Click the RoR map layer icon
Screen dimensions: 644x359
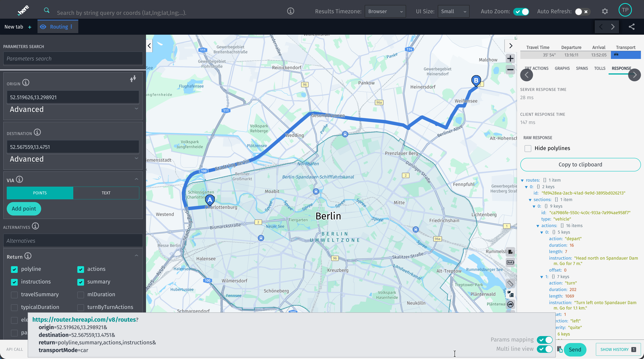(x=510, y=262)
